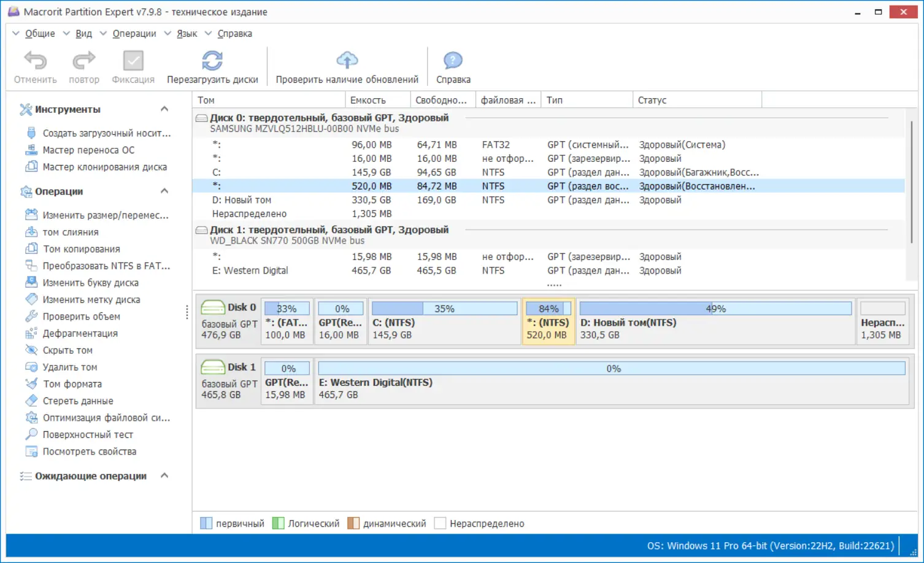Open the Вид menu

(84, 33)
